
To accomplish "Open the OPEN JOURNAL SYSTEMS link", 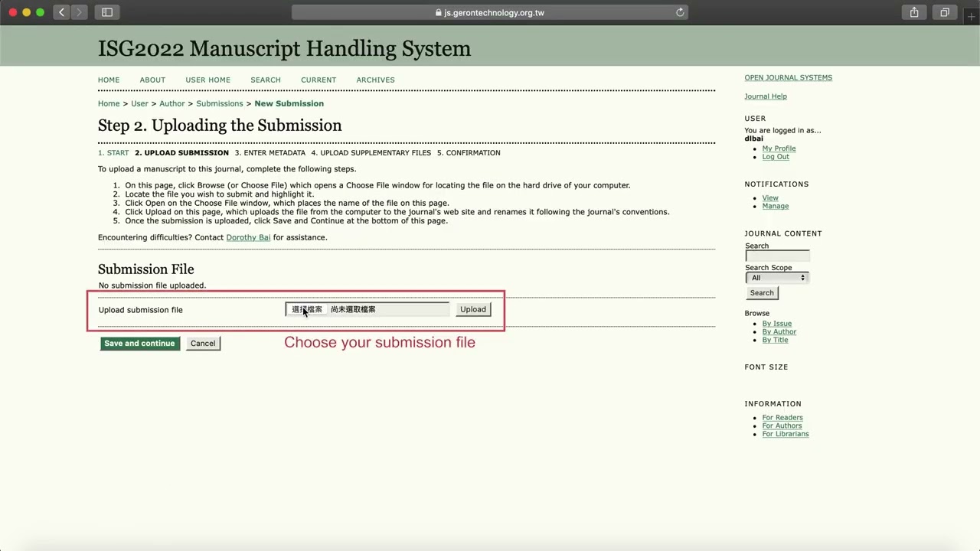I will coord(788,77).
